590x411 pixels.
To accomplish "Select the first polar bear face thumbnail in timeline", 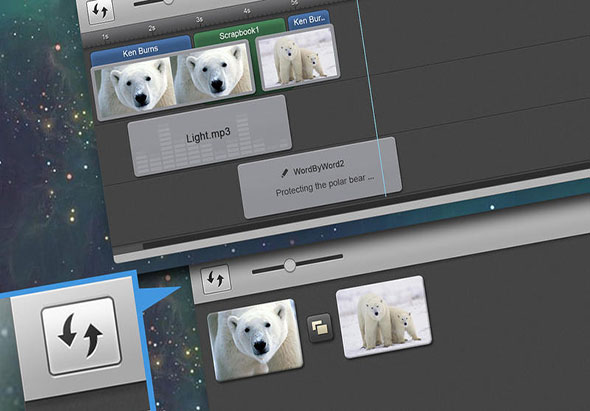I will (134, 88).
